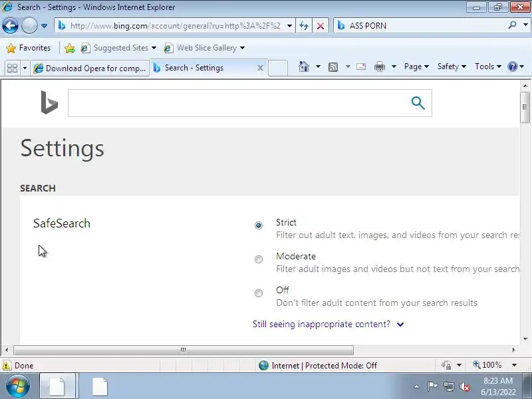Click the second taskbar document icon

tap(100, 386)
